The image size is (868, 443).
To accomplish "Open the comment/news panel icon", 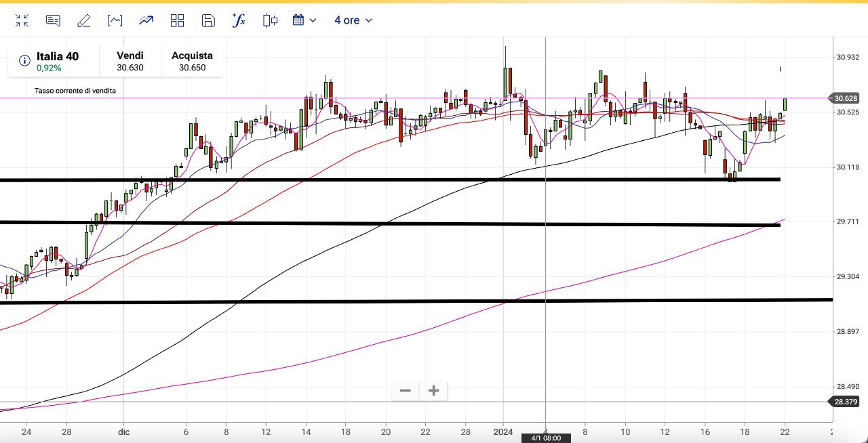I will click(53, 20).
